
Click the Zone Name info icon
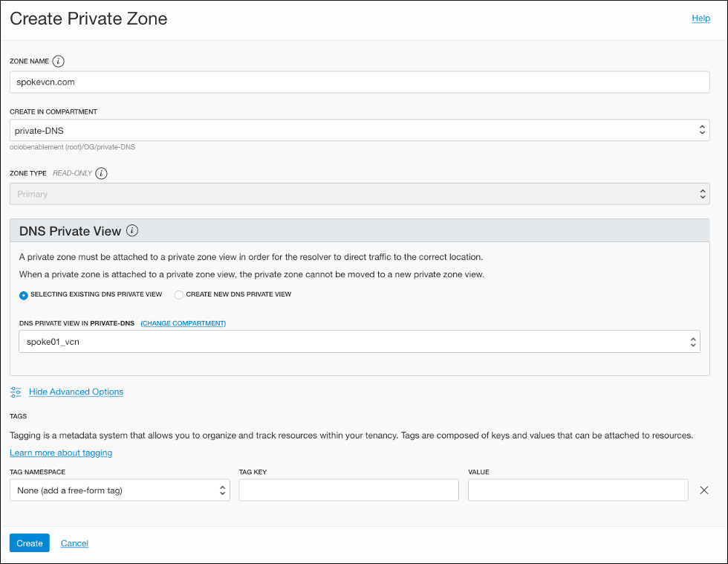click(x=59, y=61)
